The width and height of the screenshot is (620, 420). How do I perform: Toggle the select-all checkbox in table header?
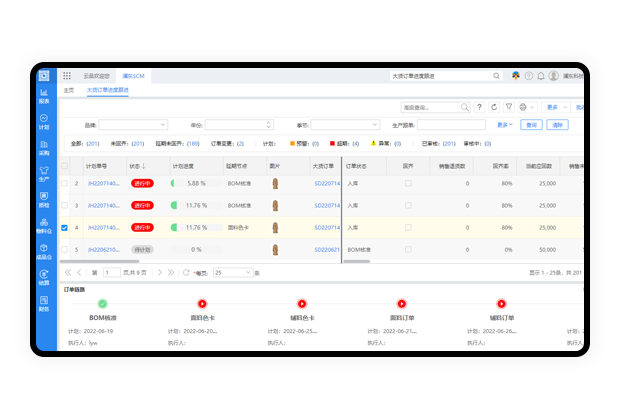point(65,165)
